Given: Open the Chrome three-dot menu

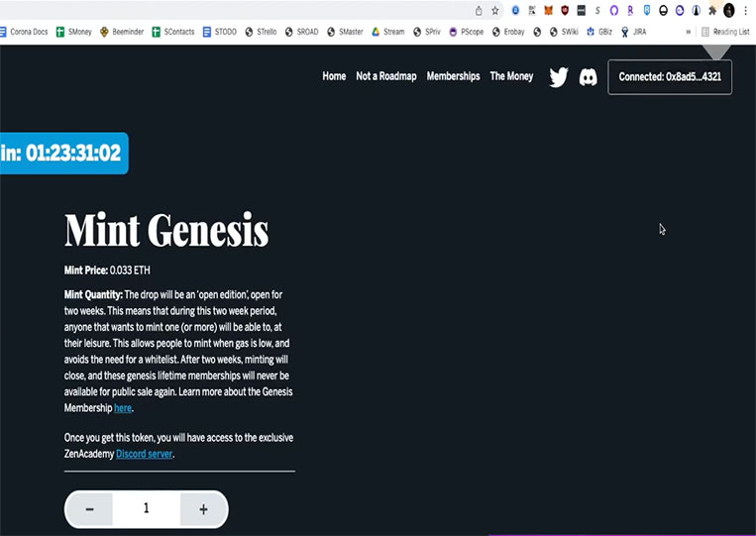Looking at the screenshot, I should (x=745, y=10).
